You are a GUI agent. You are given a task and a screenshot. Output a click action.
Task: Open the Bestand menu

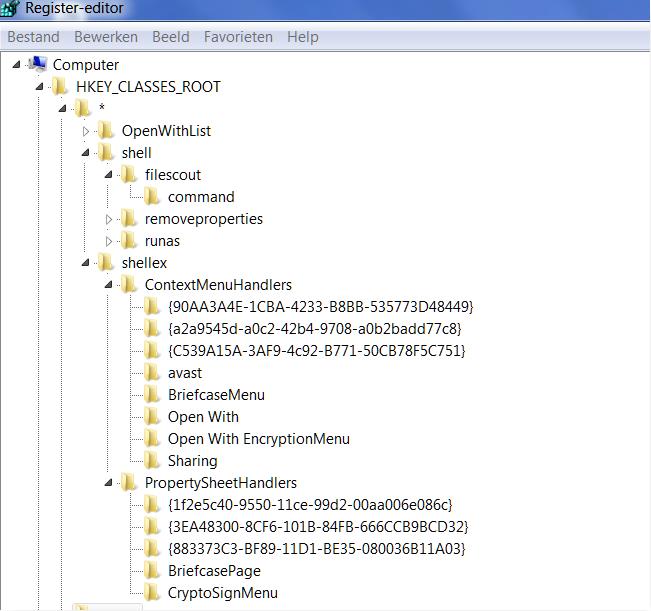[33, 37]
